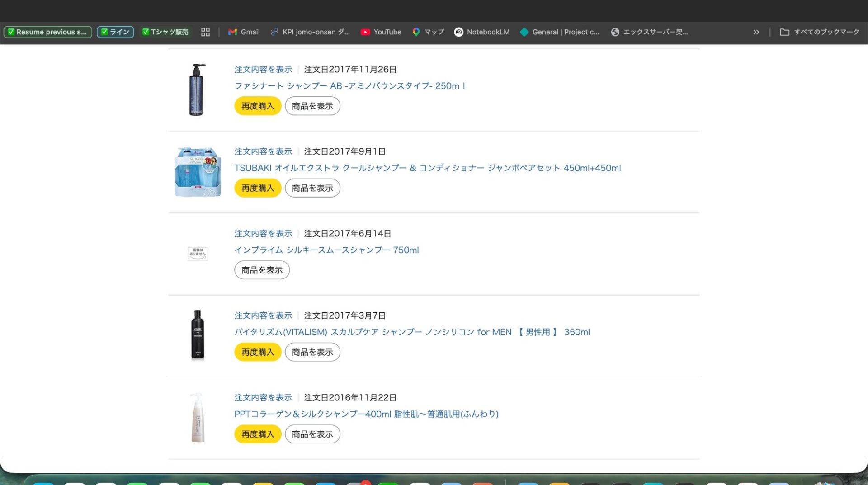
Task: Click 商品を表示 for TSUBAKI set
Action: coord(312,188)
